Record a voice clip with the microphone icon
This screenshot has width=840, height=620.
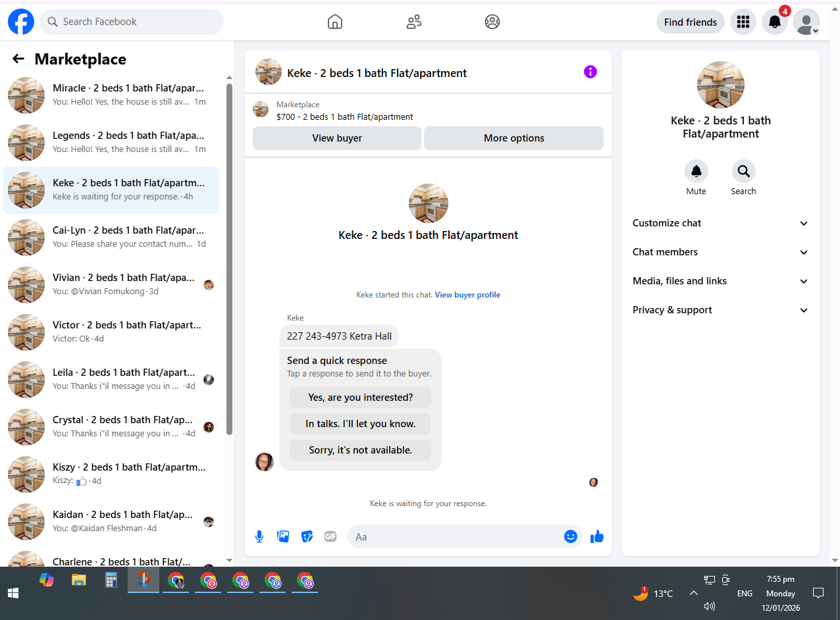259,536
